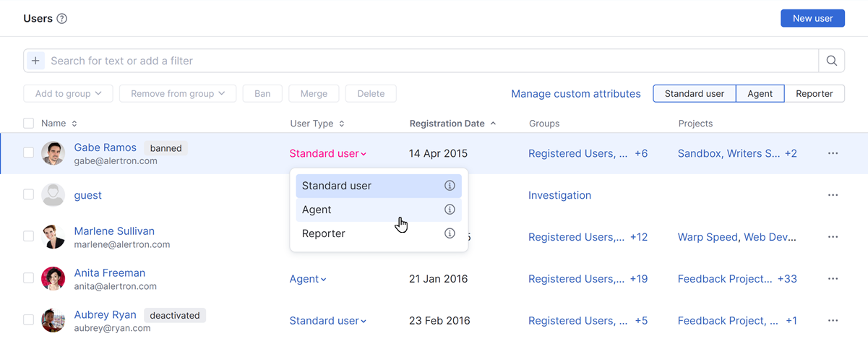Screen dimensions: 868x344
Task: Open Anita Freeman's Agent user type dropdown
Action: point(308,279)
